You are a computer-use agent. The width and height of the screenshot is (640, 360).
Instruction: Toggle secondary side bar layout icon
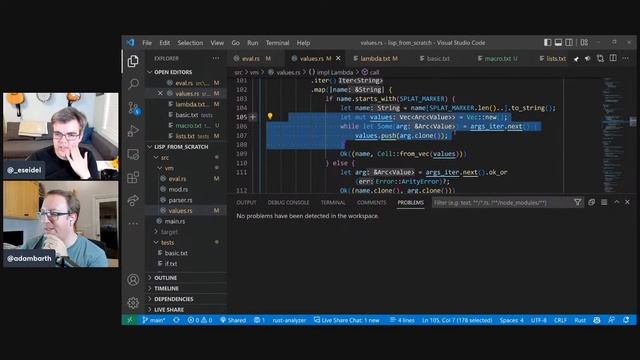[569, 42]
